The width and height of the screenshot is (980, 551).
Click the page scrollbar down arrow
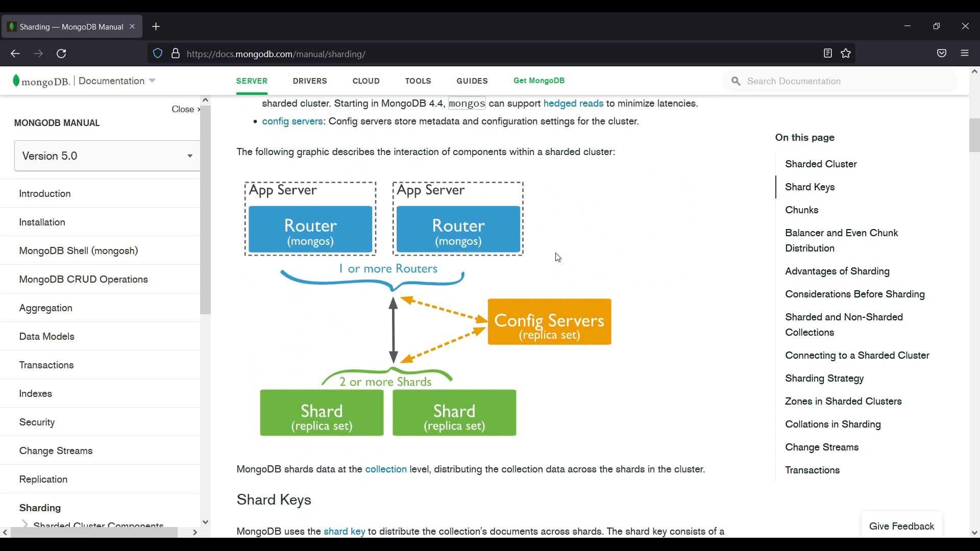(974, 533)
